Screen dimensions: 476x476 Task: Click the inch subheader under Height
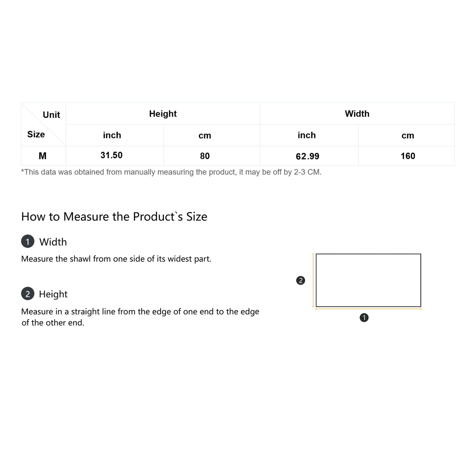click(x=112, y=135)
